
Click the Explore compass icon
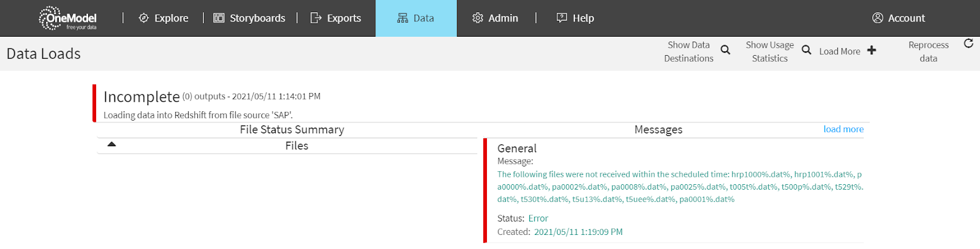(x=144, y=18)
